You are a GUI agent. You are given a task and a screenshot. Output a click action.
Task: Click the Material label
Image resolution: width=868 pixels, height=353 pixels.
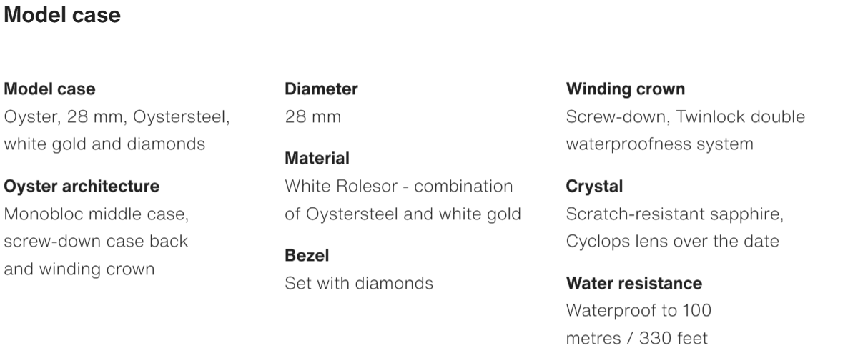317,158
